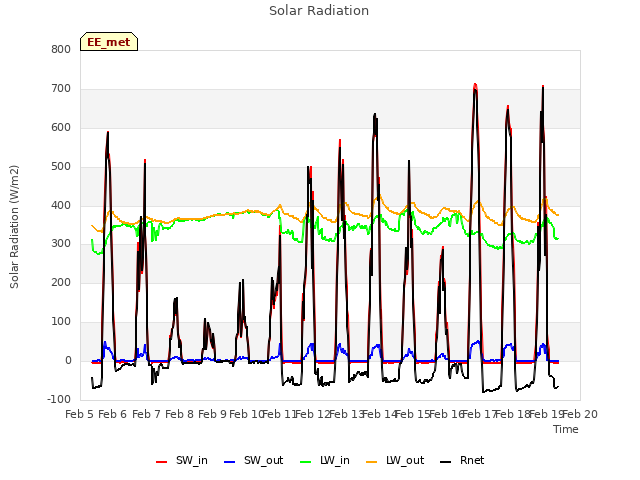Viewport: 640px width, 480px height.
Task: Click the orange LW_out legend swatch
Action: [371, 462]
